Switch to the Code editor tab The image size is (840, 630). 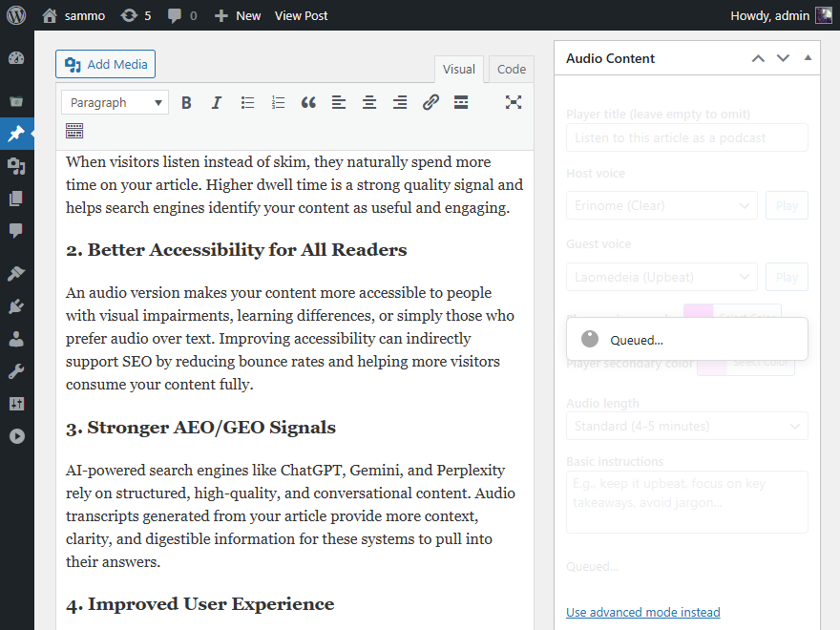[512, 69]
